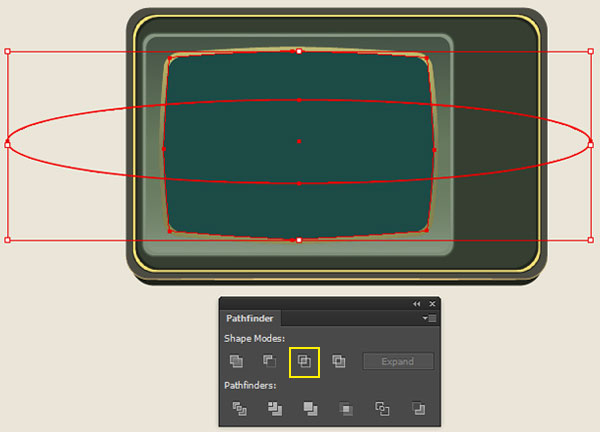The width and height of the screenshot is (600, 432).
Task: Click the "Shape Modes:" label
Action: click(x=254, y=339)
